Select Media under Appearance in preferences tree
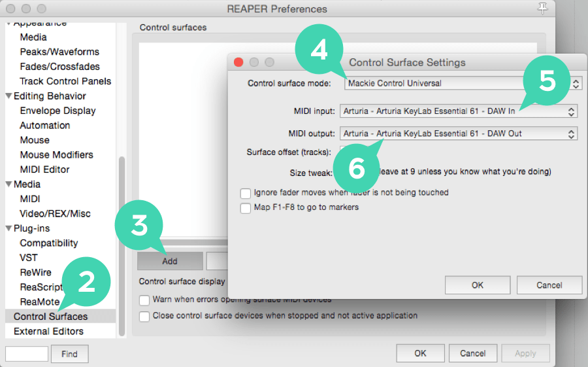Image resolution: width=588 pixels, height=367 pixels. tap(33, 37)
